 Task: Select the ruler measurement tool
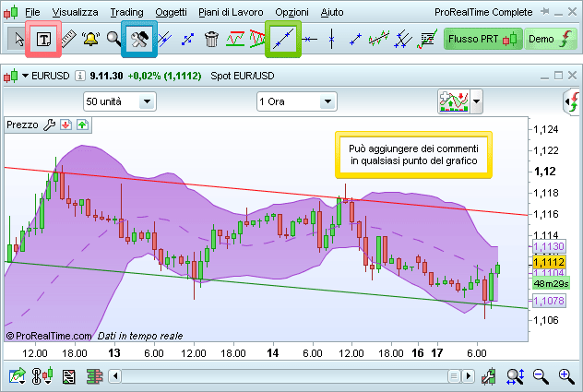(x=67, y=39)
